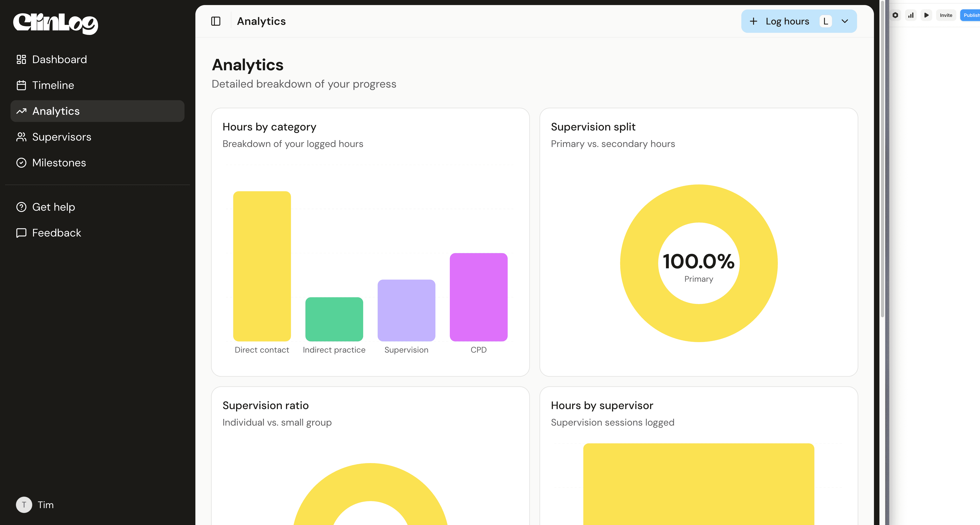
Task: Select Supervisors people icon
Action: [x=21, y=137]
